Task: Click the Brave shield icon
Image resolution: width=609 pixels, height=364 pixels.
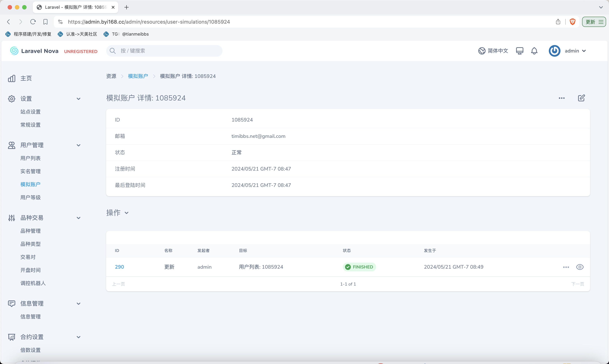Action: coord(572,22)
